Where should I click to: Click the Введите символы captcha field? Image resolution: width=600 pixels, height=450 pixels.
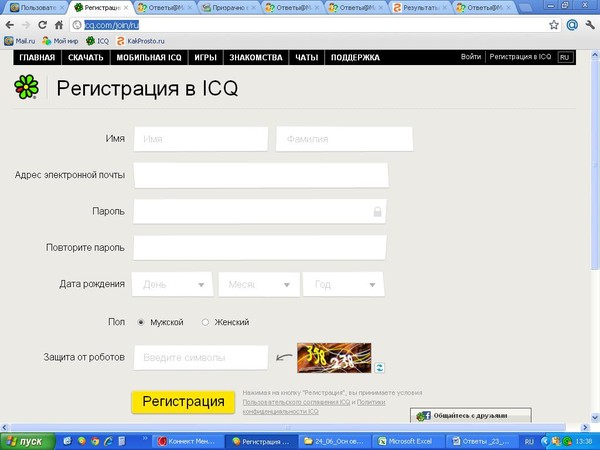point(201,358)
